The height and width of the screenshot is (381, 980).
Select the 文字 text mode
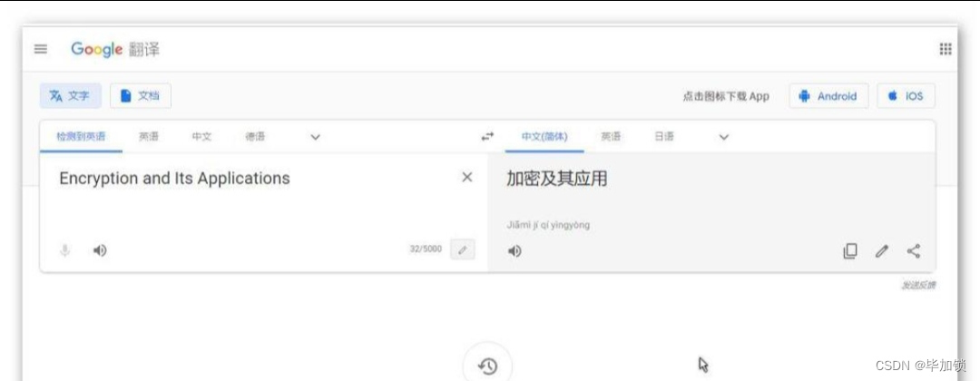tap(70, 95)
